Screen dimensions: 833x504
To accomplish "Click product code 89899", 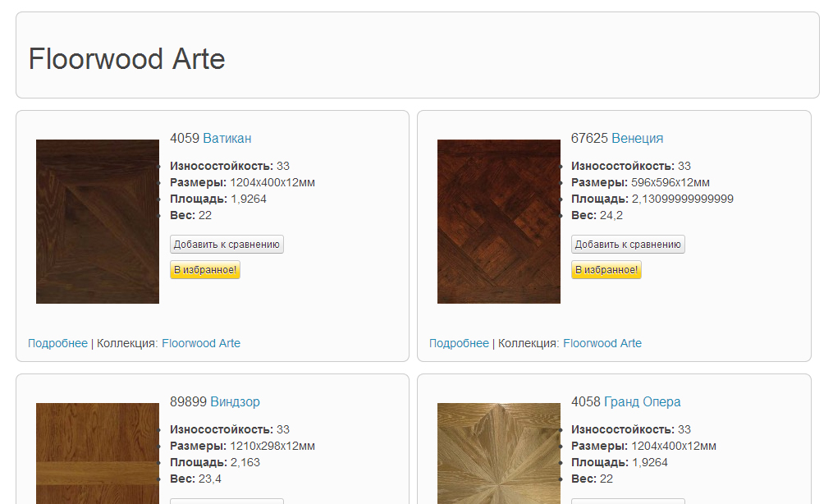I will click(188, 401).
